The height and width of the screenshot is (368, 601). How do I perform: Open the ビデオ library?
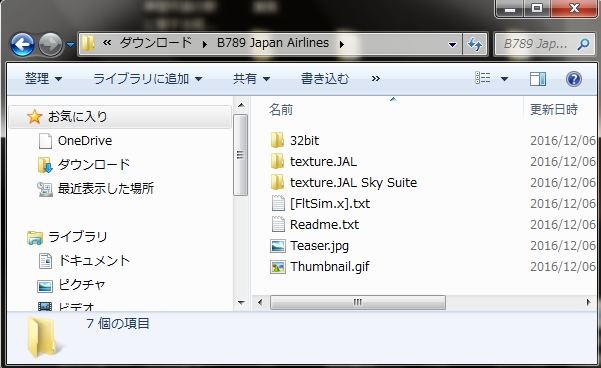point(76,306)
